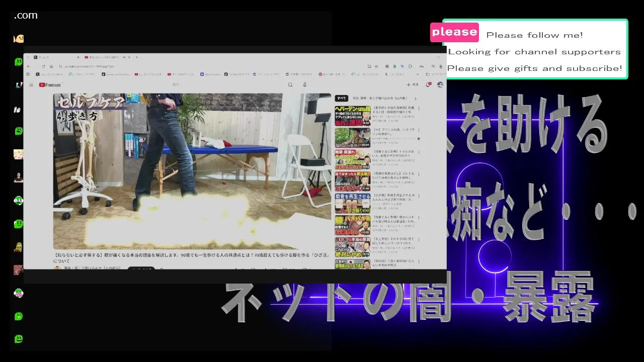Click the main video player showing セルフケア
The width and height of the screenshot is (644, 362).
tap(193, 171)
